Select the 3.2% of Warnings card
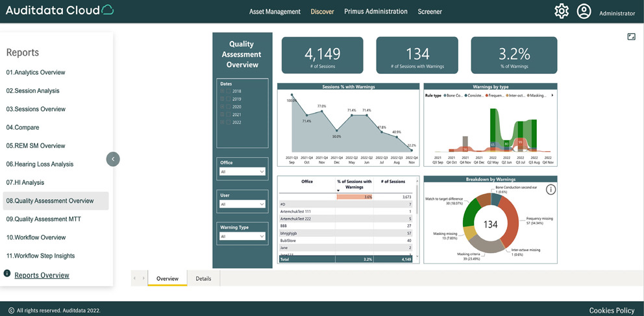Viewport: 644px width, 316px height. click(x=514, y=55)
